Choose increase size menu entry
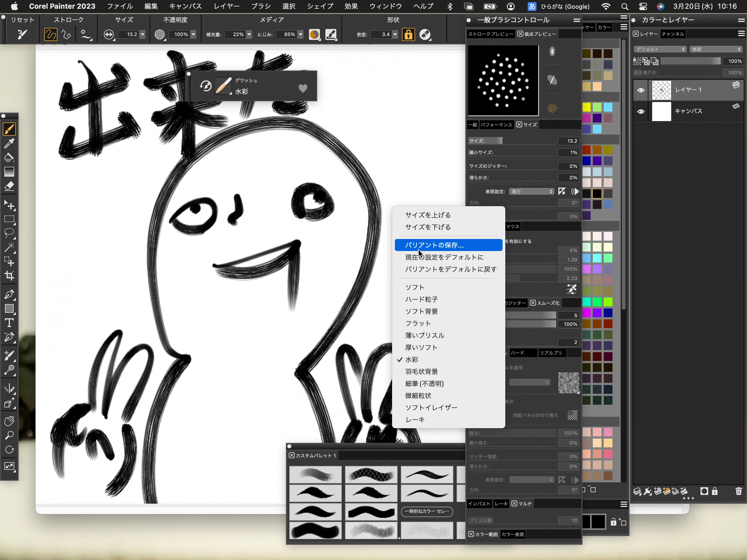Viewport: 747px width, 560px height. coord(448,215)
